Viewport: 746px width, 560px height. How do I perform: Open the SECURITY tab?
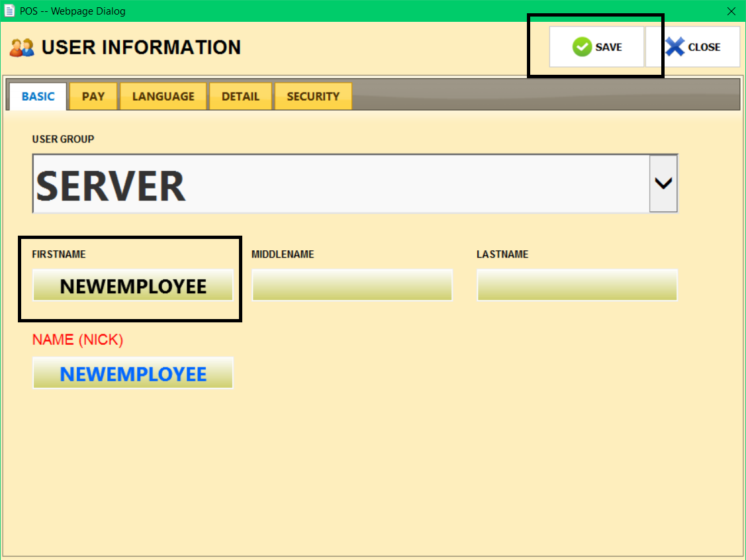click(313, 96)
